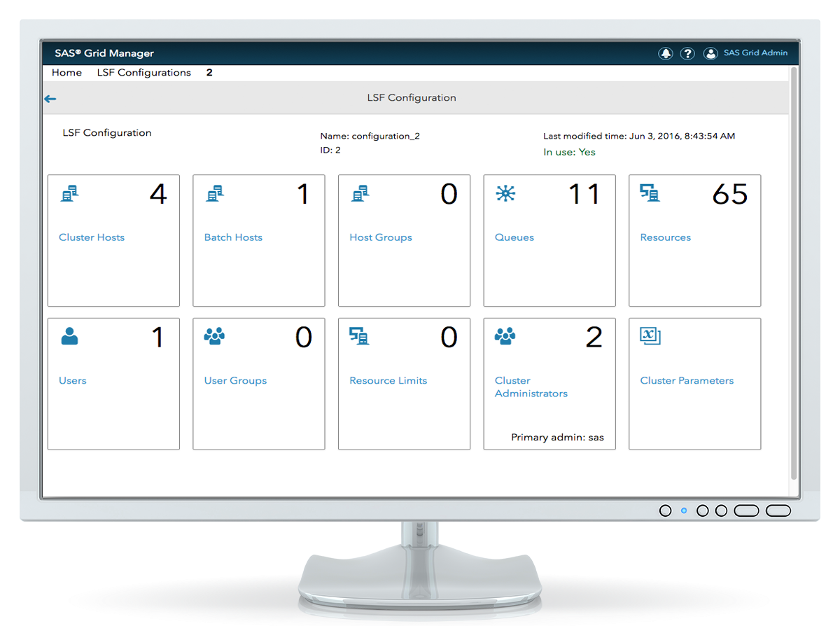The image size is (840, 640).
Task: Click the Resources computer icon
Action: point(650,193)
